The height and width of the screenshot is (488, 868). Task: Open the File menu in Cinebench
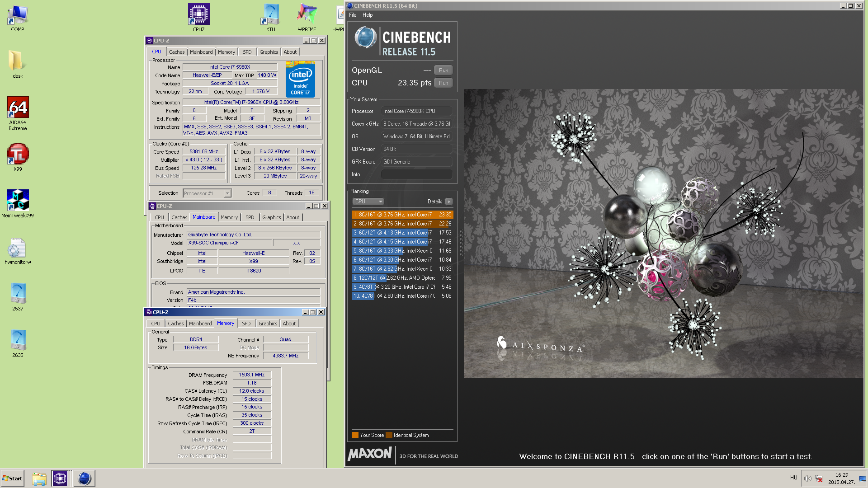[353, 15]
